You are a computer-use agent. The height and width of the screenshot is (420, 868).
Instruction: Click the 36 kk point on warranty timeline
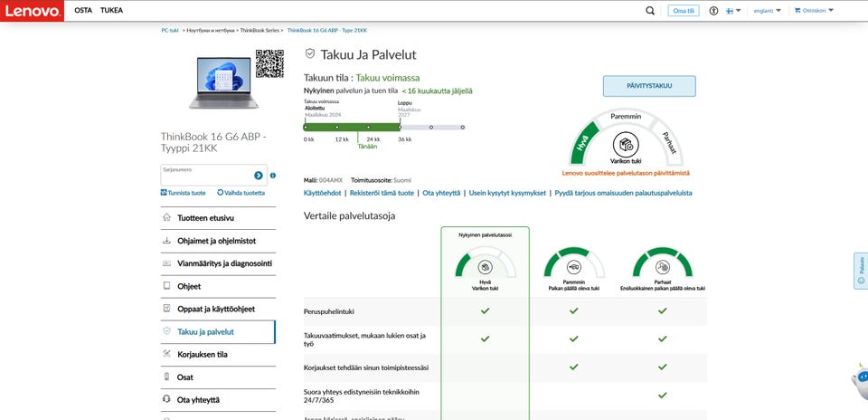click(x=400, y=128)
